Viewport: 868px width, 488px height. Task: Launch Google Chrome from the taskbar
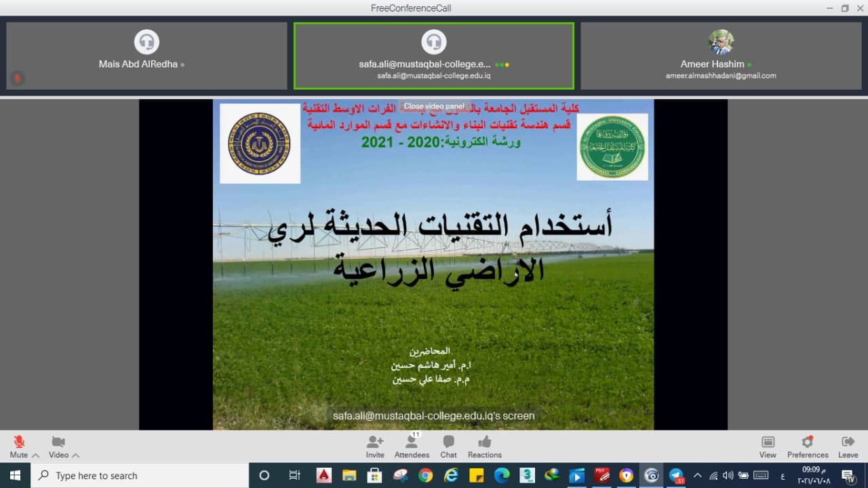click(x=426, y=475)
